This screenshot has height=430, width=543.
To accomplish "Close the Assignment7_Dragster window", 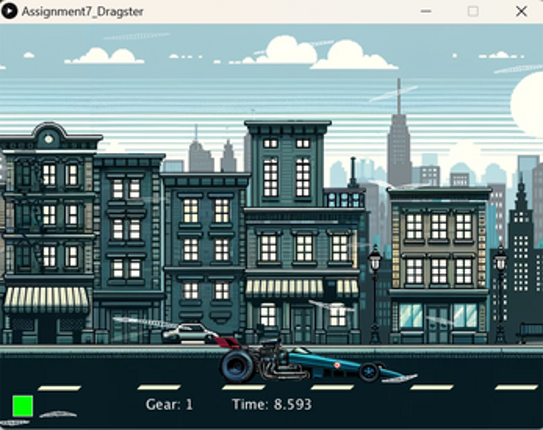I will (x=521, y=11).
